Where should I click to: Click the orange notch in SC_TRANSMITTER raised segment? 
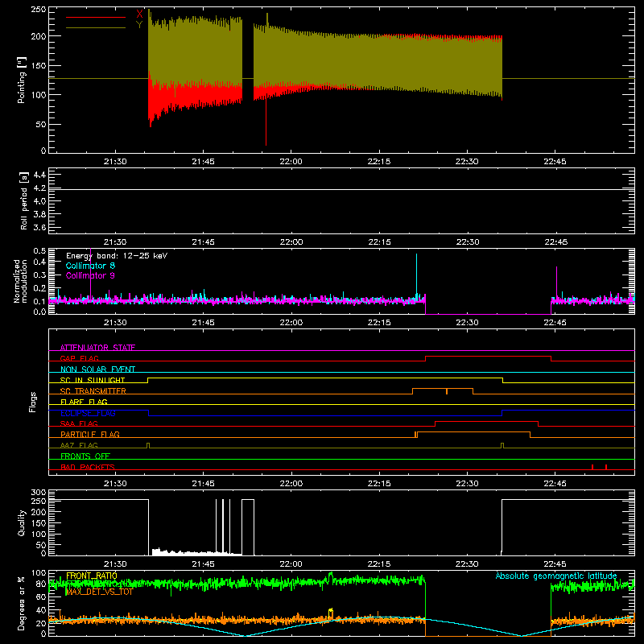447,391
